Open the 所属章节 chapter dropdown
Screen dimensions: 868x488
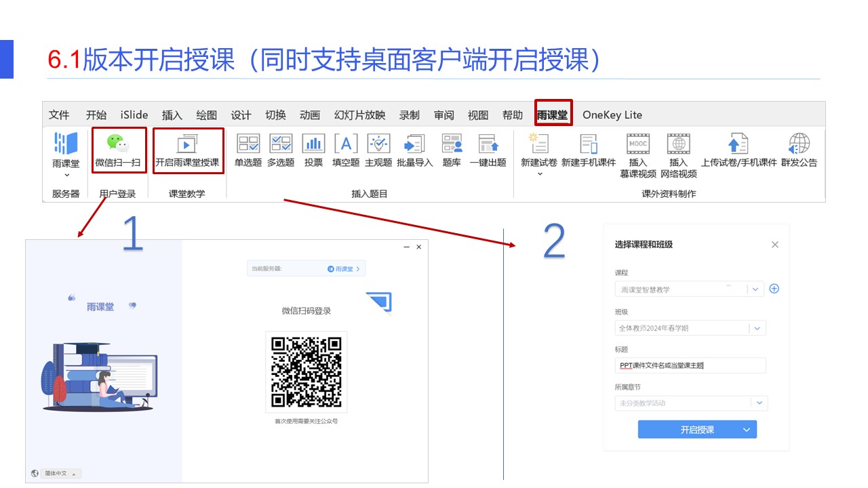coord(759,403)
